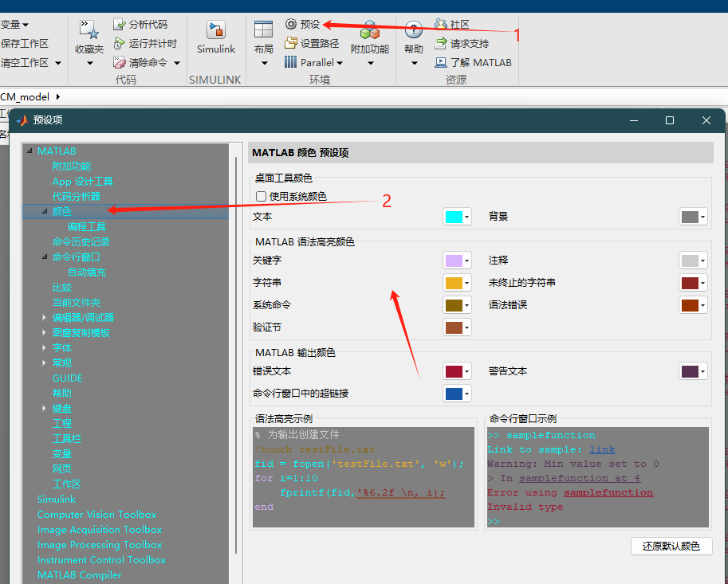Click the 'link' hyperlink in command window sample
The width and height of the screenshot is (728, 584).
(602, 449)
